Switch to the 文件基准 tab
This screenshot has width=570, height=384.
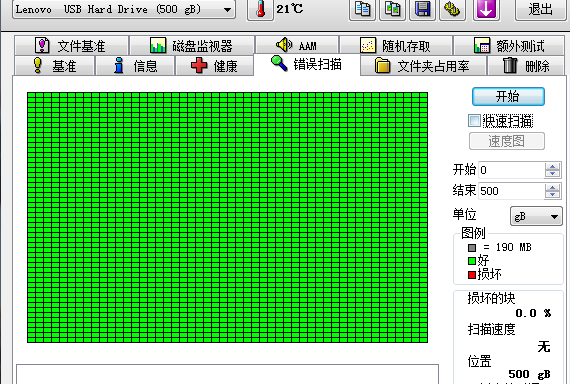pos(71,46)
